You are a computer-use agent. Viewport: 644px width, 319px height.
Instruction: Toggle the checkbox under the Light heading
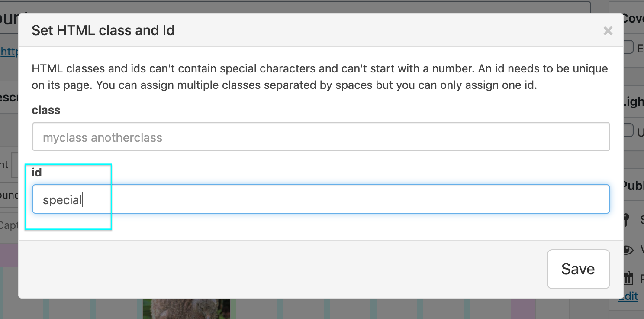[x=629, y=130]
